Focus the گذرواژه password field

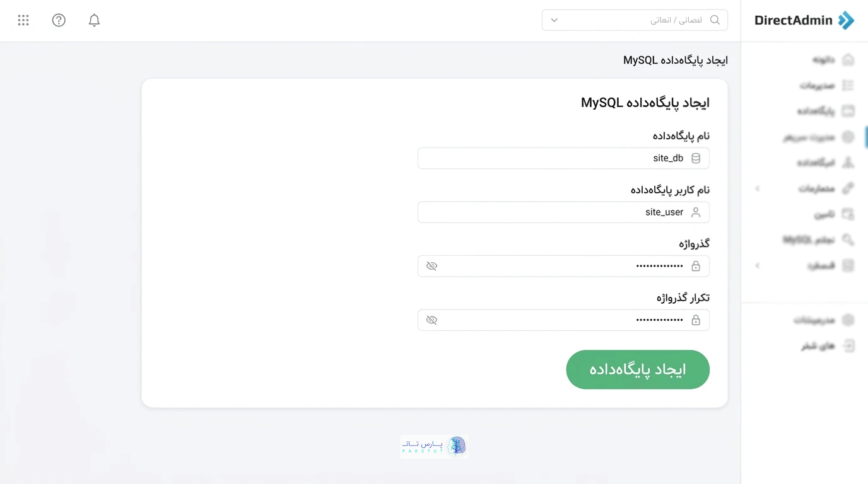point(563,266)
